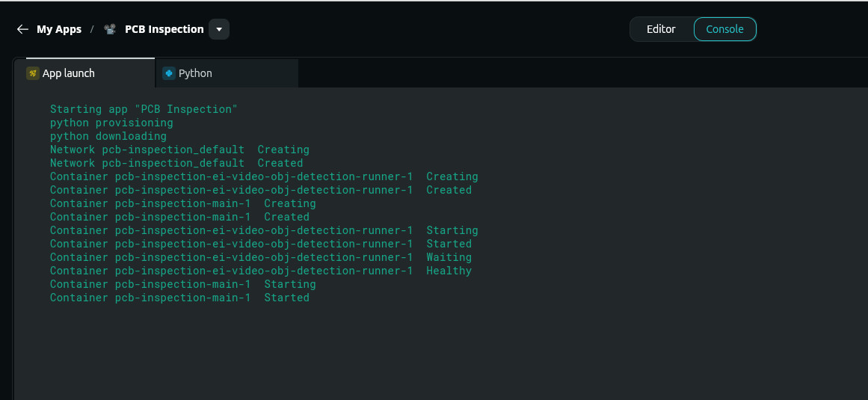
Task: Select the Python tab
Action: click(227, 73)
